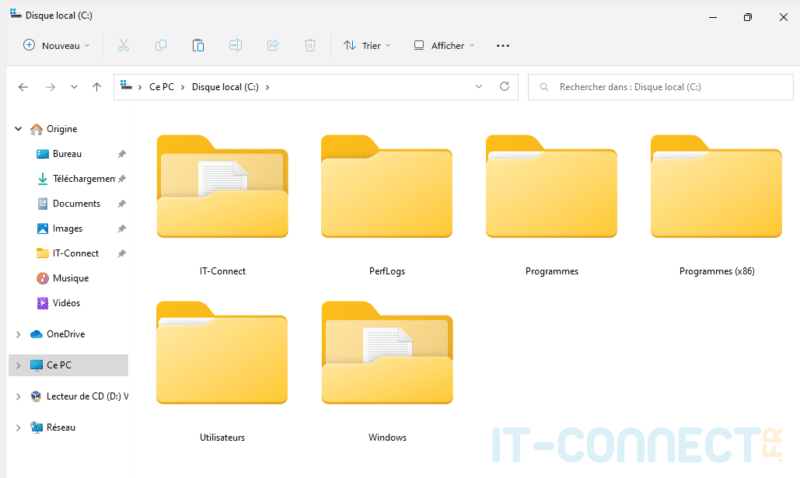Click the pin beside IT-Connect in sidebar
This screenshot has height=478, width=800.
[121, 254]
